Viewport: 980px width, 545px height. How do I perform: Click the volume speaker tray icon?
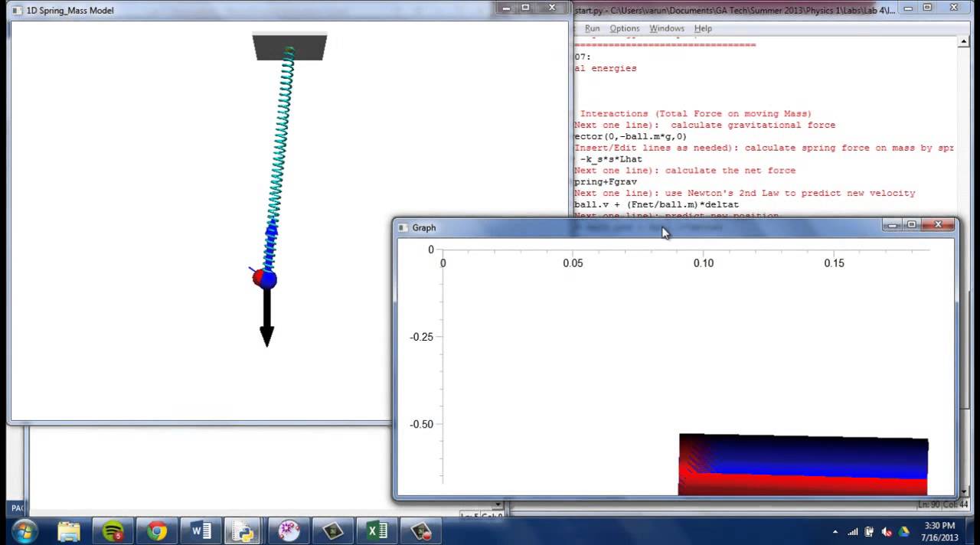pos(887,532)
